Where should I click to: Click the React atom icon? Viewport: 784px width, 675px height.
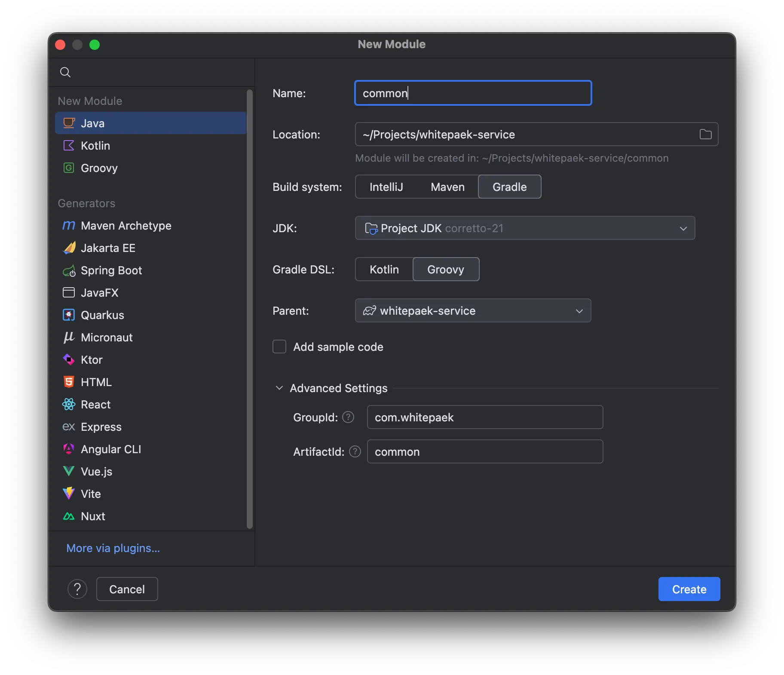point(69,404)
